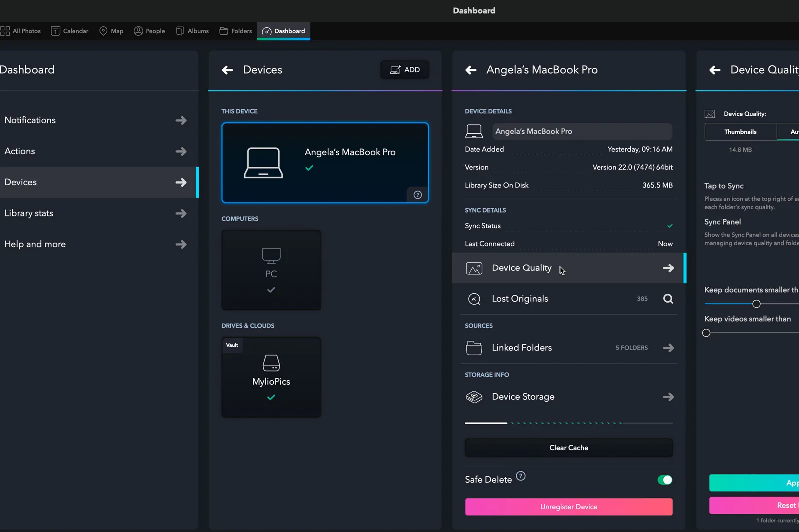
Task: Switch to the All Photos tab
Action: pos(20,31)
